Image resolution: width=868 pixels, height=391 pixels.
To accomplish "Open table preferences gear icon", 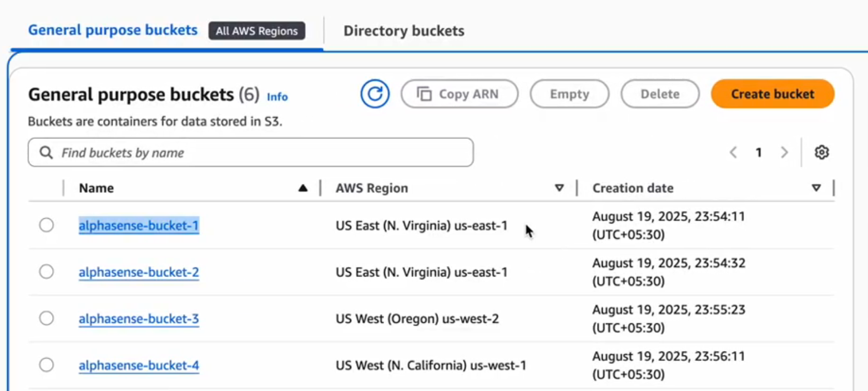I will tap(821, 152).
